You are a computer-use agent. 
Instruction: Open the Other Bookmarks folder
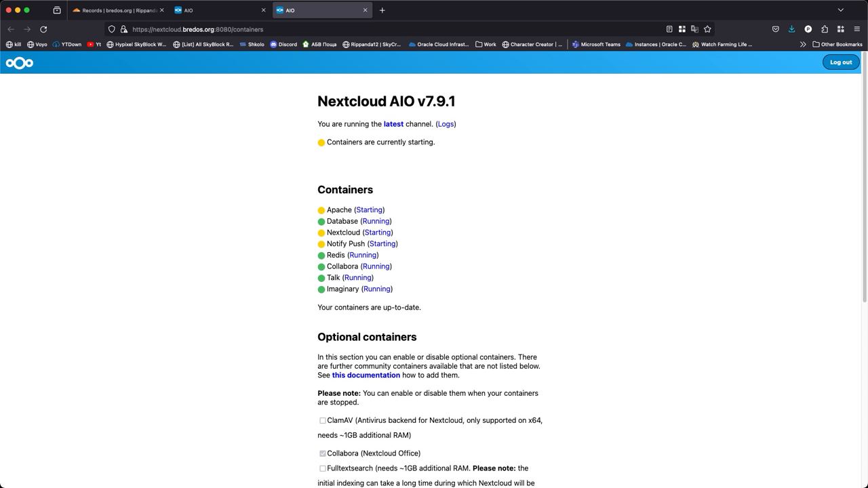click(837, 45)
